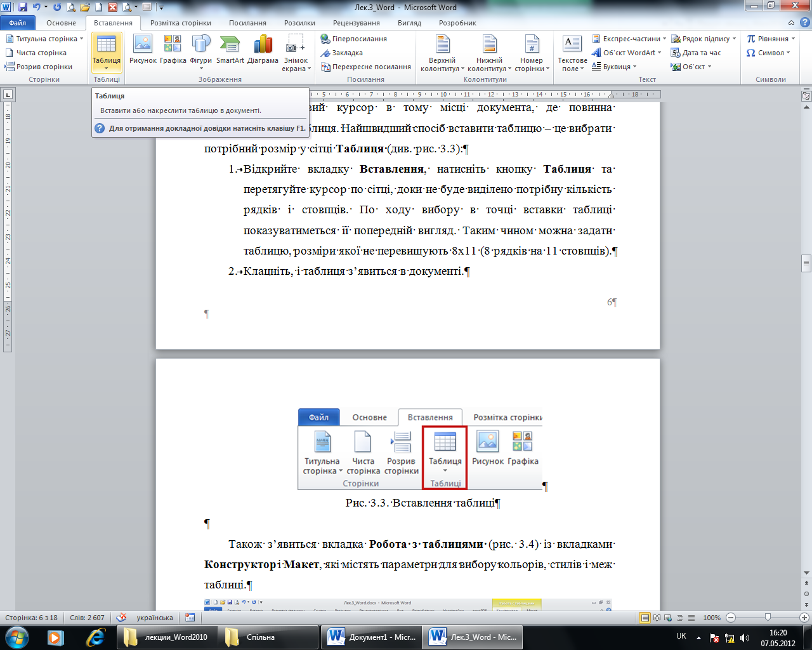Image resolution: width=812 pixels, height=650 pixels.
Task: Zoom out with the minus button
Action: click(730, 618)
